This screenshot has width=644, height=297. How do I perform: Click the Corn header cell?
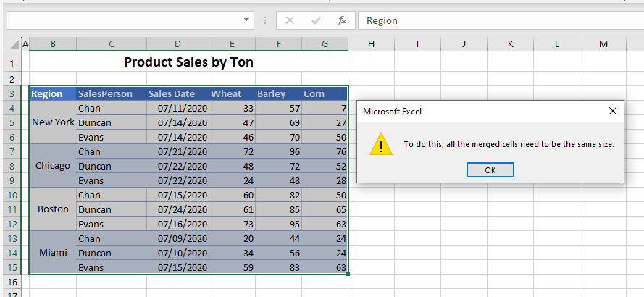pyautogui.click(x=325, y=94)
